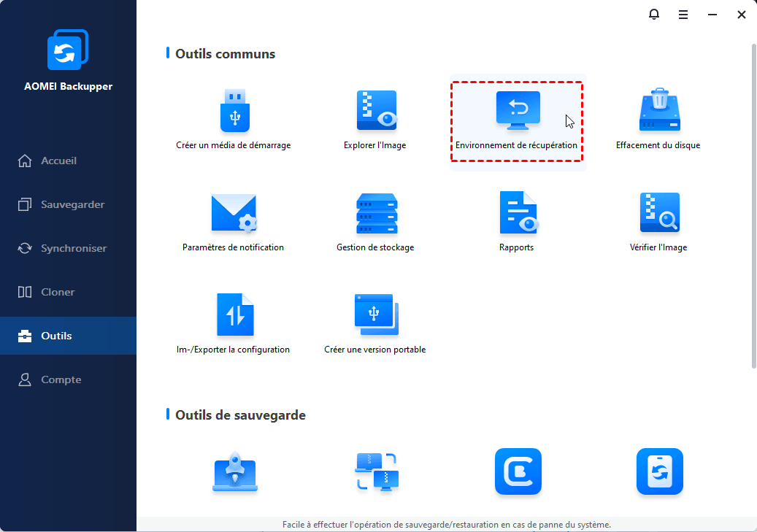This screenshot has height=532, width=757.
Task: Select Outils in the sidebar
Action: [68, 336]
